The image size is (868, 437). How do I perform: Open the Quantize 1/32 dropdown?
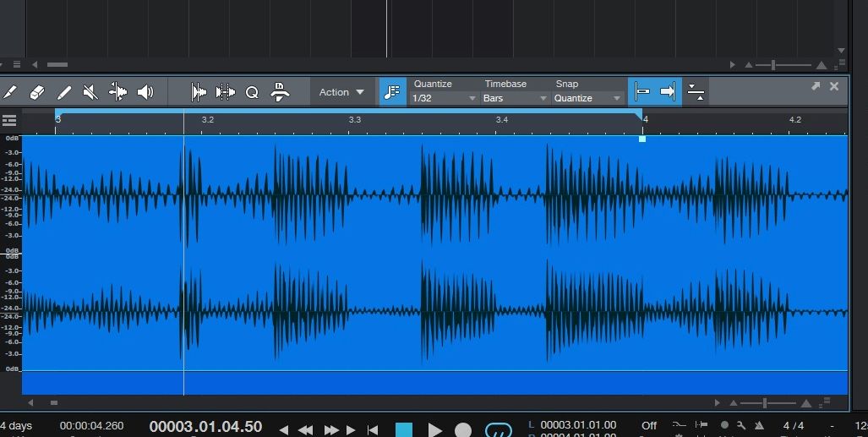[444, 98]
